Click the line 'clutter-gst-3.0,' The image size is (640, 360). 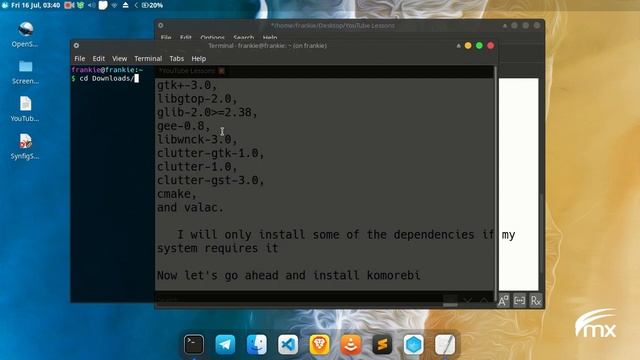tap(211, 180)
